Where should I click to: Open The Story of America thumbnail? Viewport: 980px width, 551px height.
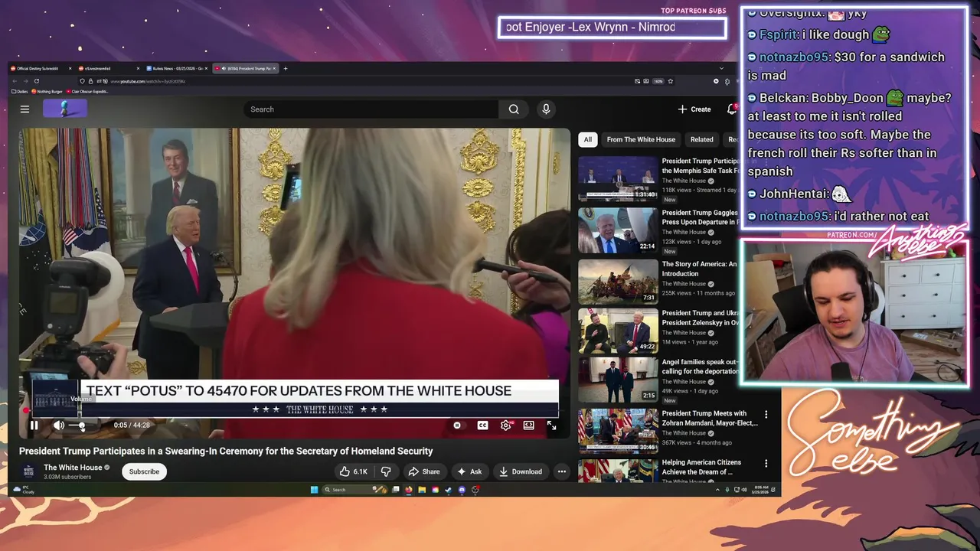click(618, 281)
